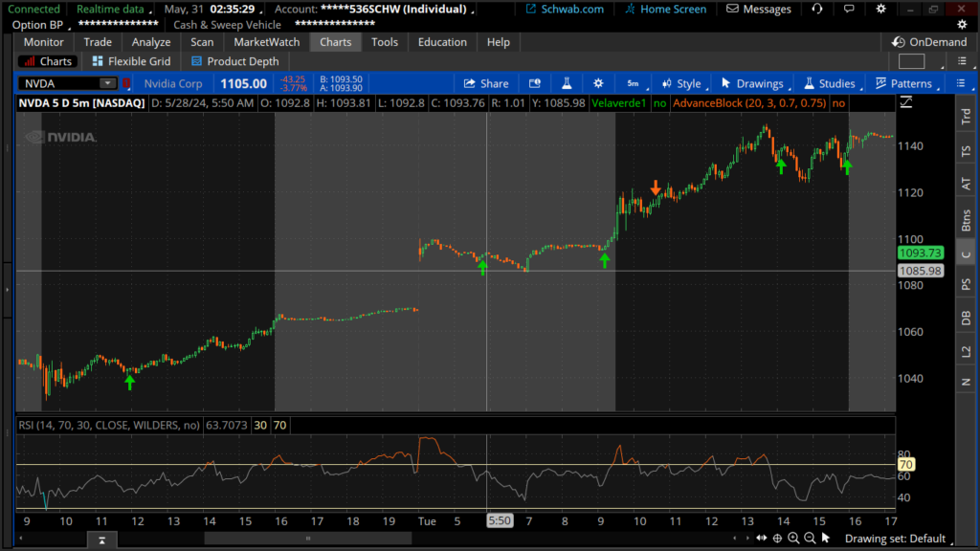Click the Share button
Image resolution: width=980 pixels, height=551 pixels.
(x=486, y=83)
